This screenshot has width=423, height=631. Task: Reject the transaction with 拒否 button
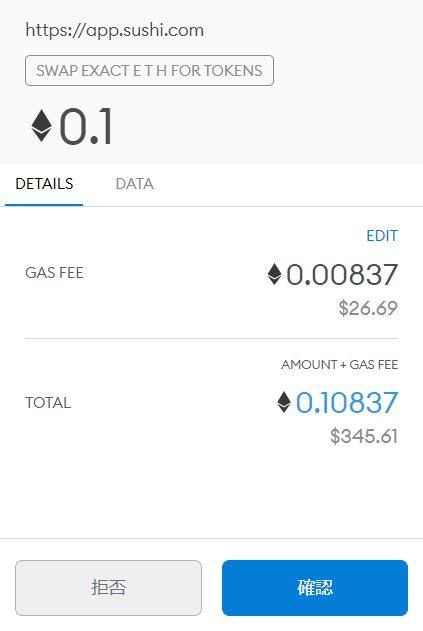click(x=108, y=588)
